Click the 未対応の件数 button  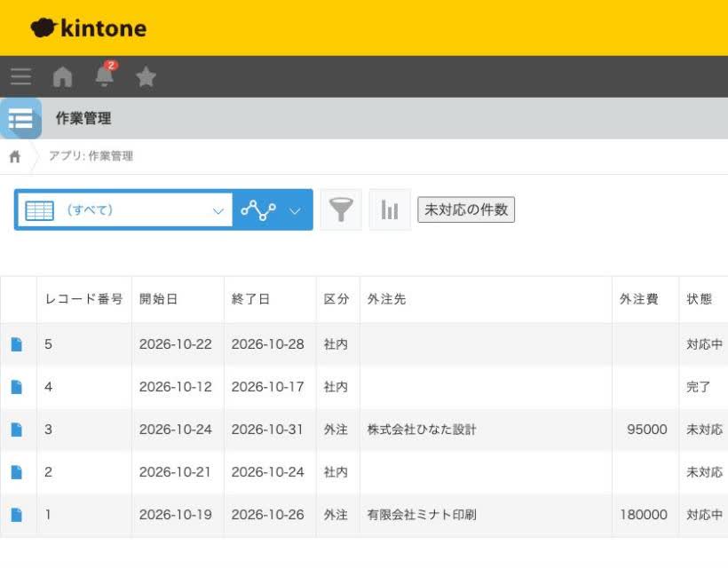[x=466, y=209]
